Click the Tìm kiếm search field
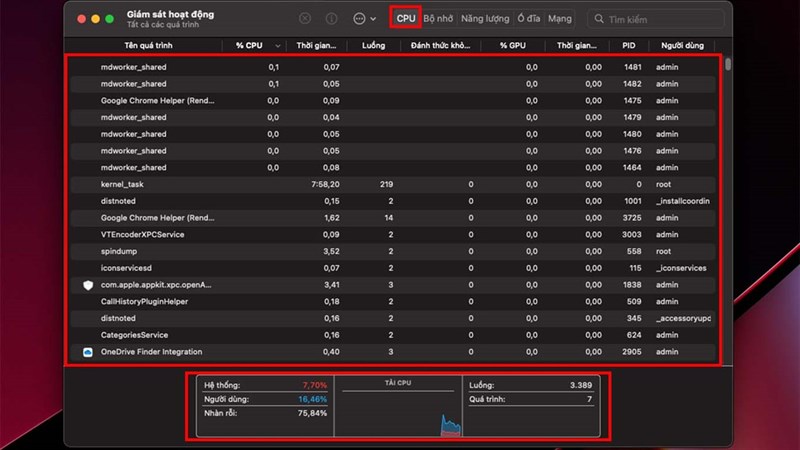Screen dimensions: 800x450 [660, 19]
